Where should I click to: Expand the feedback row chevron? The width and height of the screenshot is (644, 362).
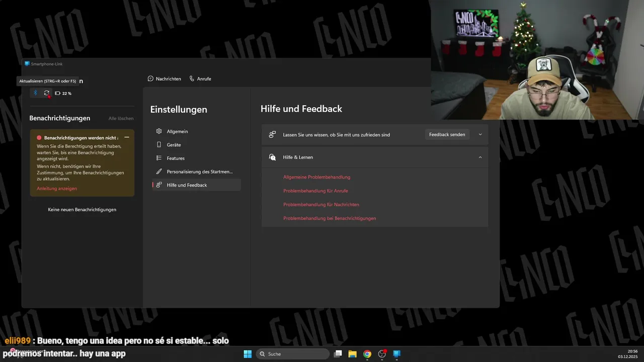pos(480,135)
